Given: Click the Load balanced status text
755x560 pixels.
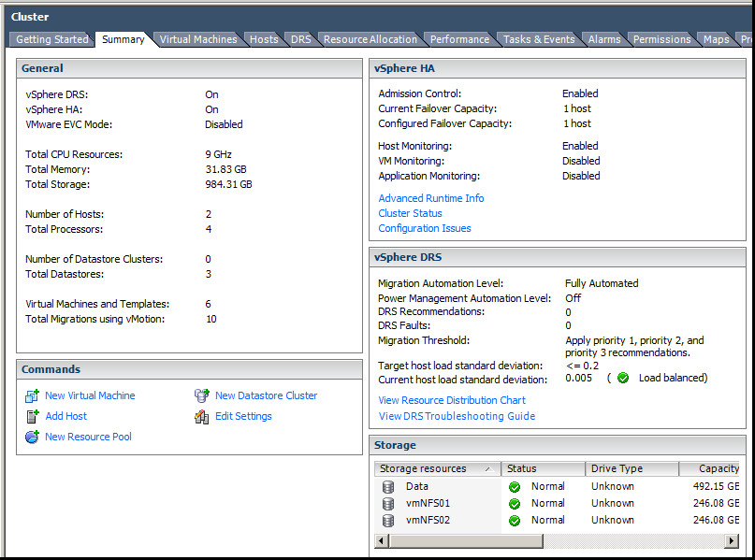Looking at the screenshot, I should 674,378.
